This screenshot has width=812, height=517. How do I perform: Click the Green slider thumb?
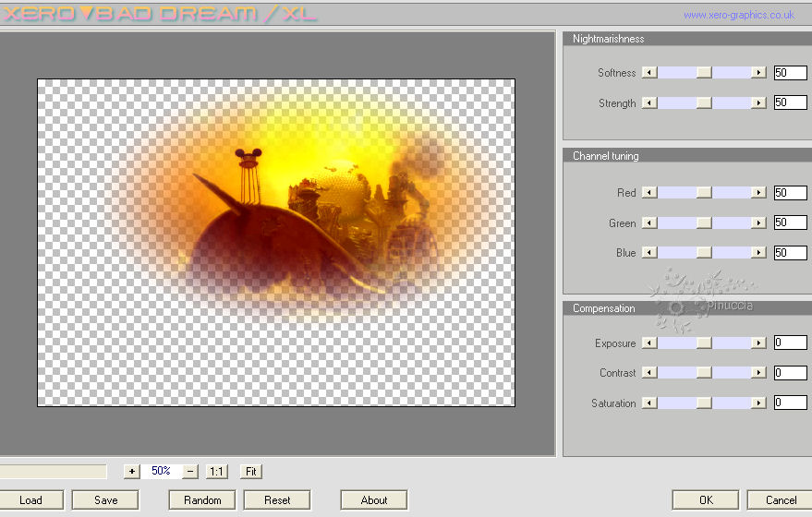click(704, 222)
